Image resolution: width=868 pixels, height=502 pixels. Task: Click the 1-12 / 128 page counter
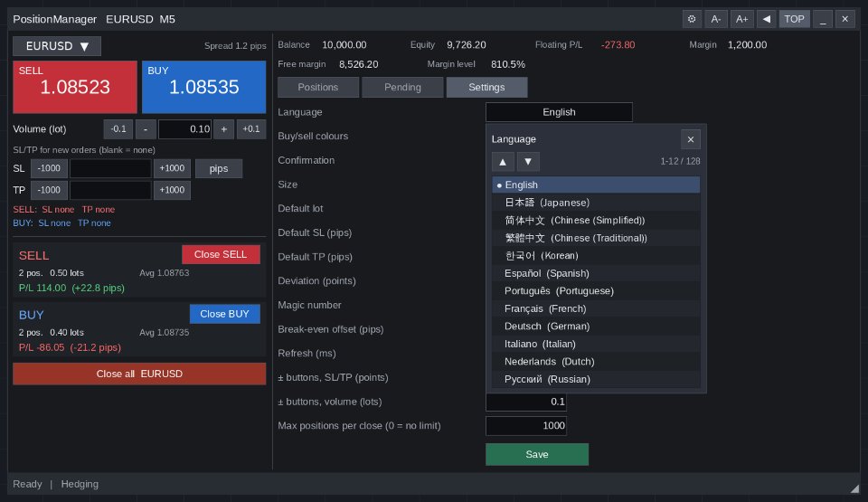pos(680,161)
